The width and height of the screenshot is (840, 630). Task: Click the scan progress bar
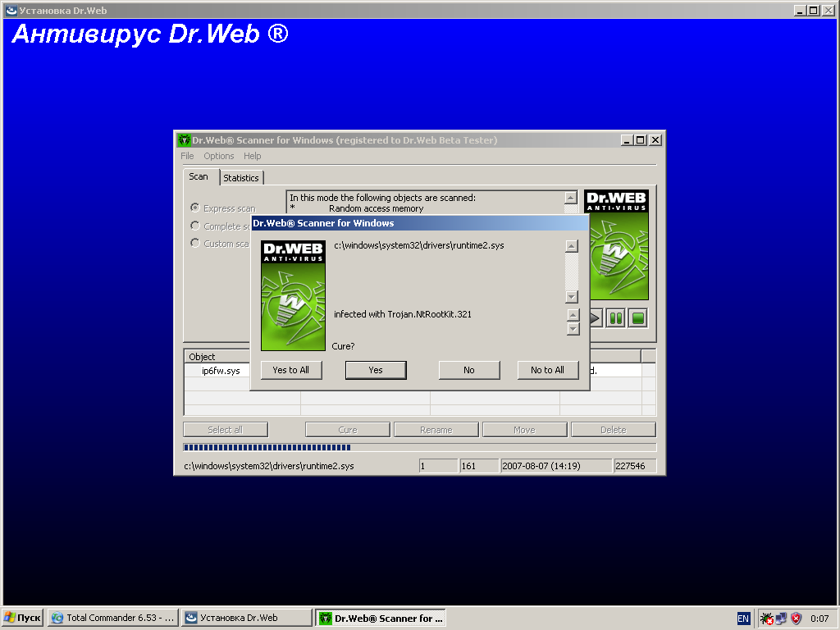(x=419, y=447)
